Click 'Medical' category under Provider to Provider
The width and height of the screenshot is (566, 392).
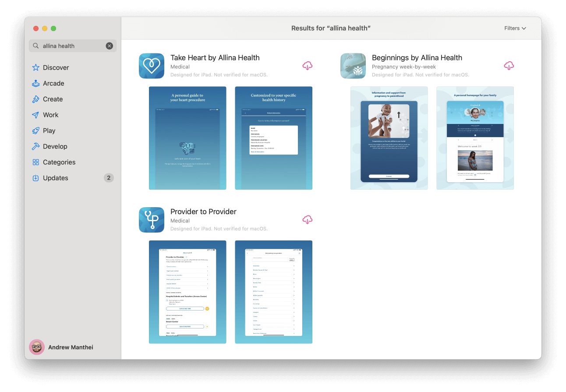pos(180,221)
